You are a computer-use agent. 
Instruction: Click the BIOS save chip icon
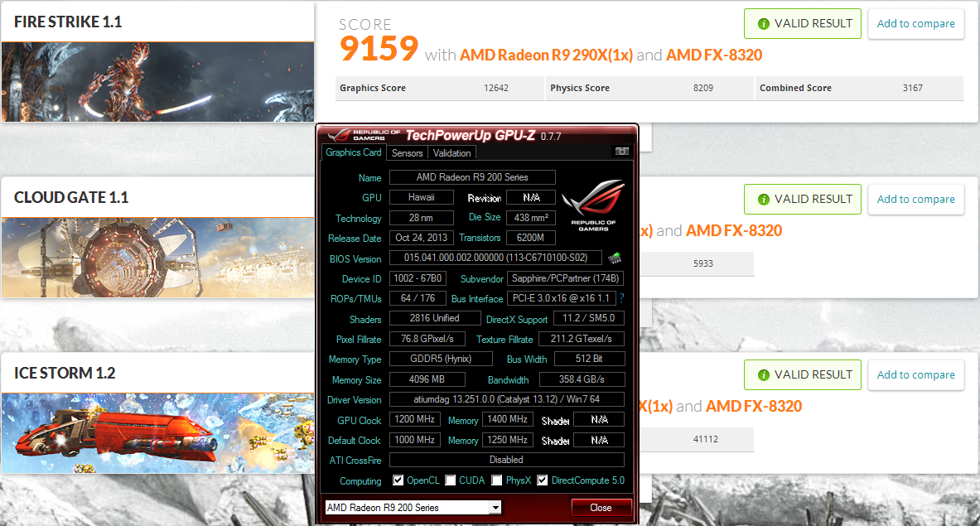[x=615, y=258]
